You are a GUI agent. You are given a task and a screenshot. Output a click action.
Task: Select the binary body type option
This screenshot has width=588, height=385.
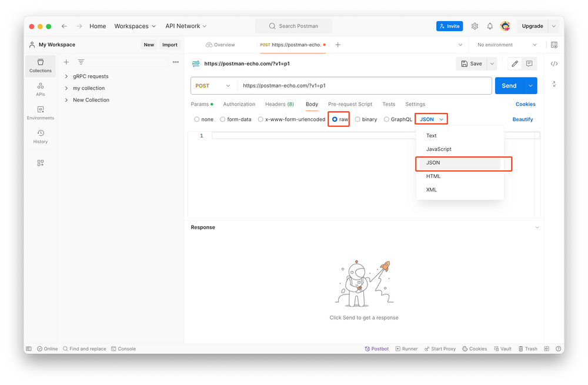[358, 119]
